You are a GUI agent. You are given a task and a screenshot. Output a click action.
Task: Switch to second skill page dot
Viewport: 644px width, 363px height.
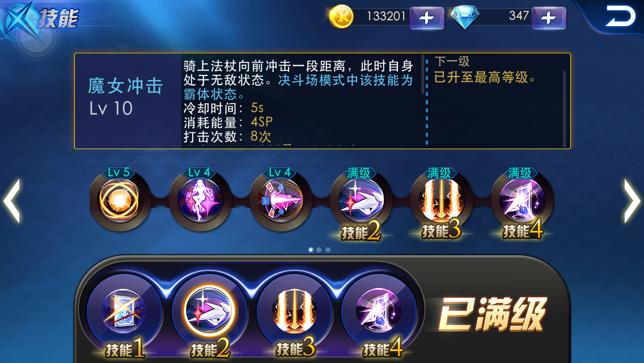tap(319, 250)
